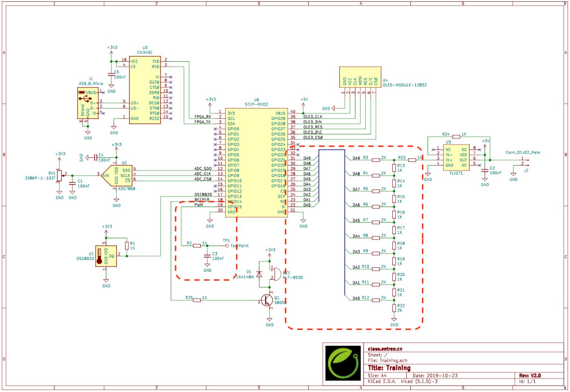This screenshot has width=570, height=392.
Task: Select the GND symbol under Q1
Action: (x=270, y=322)
